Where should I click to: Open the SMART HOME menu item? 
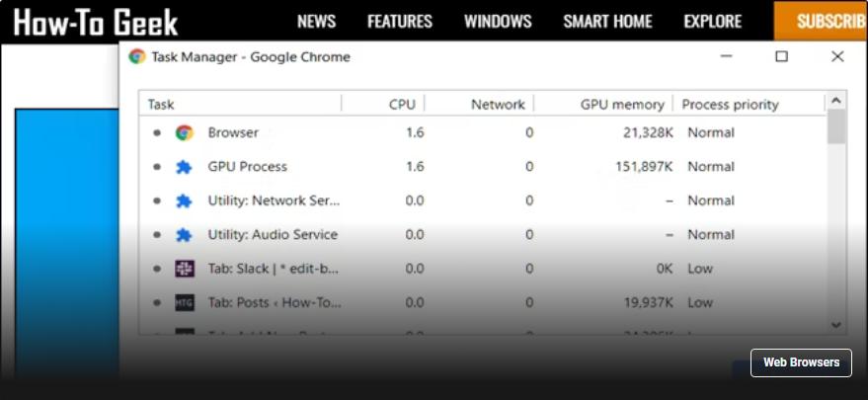point(607,22)
